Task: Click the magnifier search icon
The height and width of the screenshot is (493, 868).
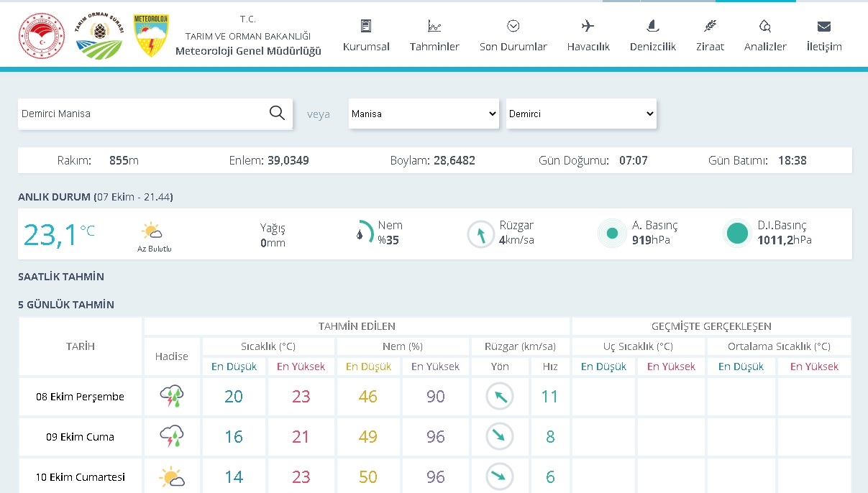Action: 277,113
